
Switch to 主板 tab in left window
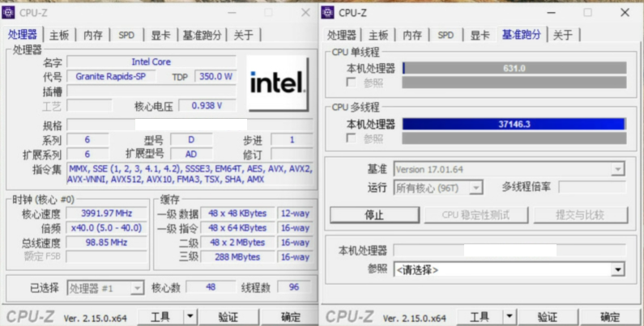click(x=60, y=36)
